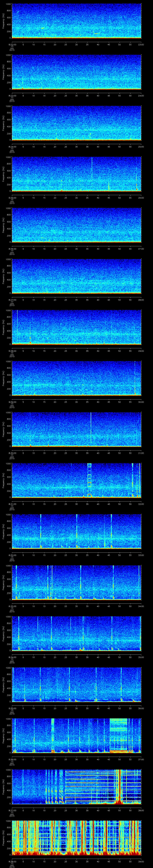This screenshot has width=153, height=868.
Task: Click the 8:38:00 time axis label
Action: 12,862
